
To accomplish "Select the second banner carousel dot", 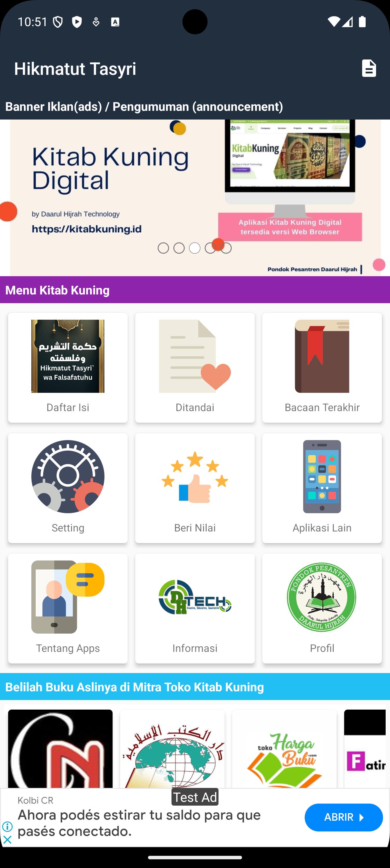I will pos(179,248).
